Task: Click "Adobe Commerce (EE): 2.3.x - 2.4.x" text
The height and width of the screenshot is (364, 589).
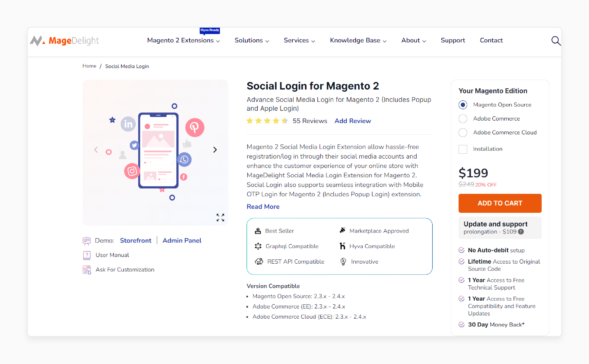Action: point(299,307)
